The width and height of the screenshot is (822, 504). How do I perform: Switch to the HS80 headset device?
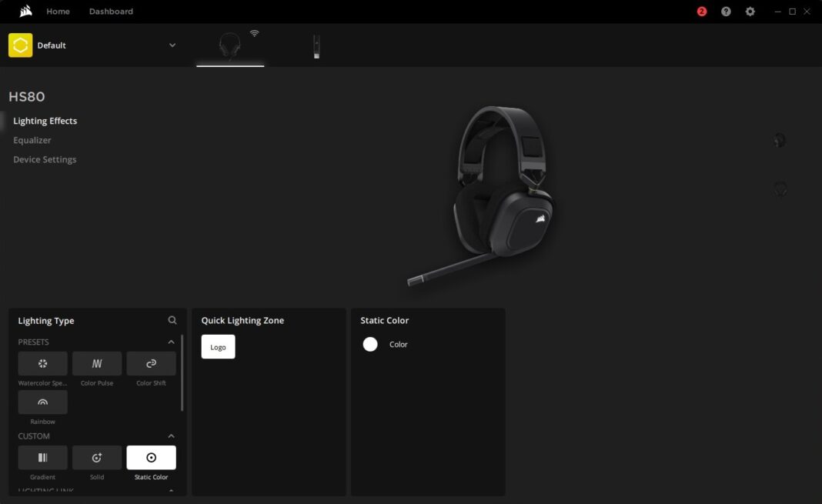point(230,46)
